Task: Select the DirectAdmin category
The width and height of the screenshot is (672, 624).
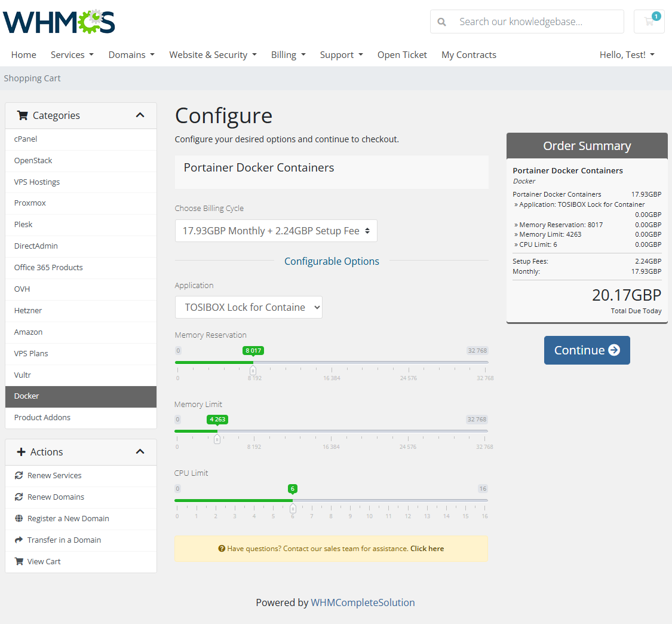Action: 81,246
